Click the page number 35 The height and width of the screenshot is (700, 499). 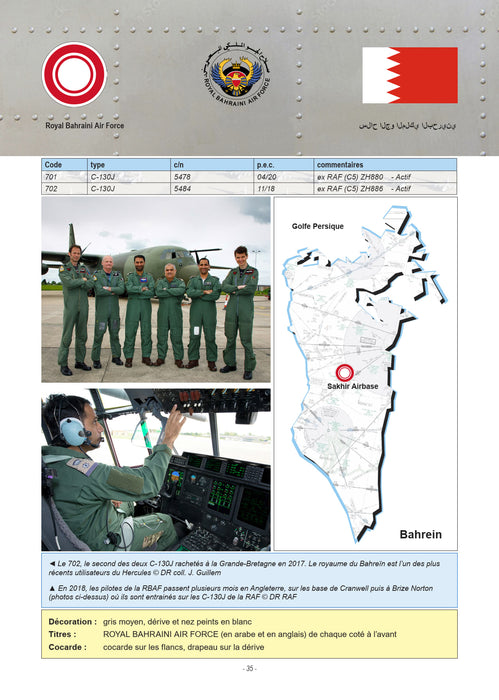coord(250,668)
